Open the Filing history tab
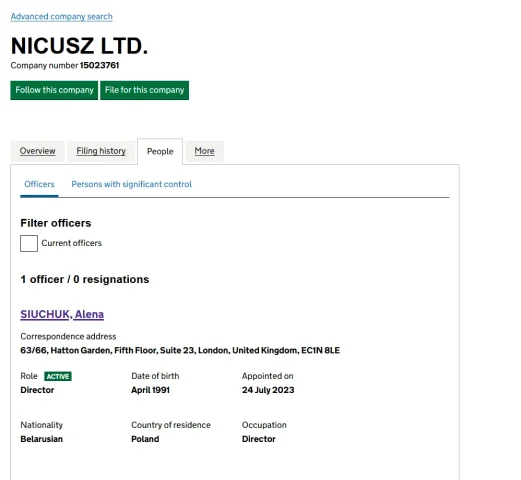The width and height of the screenshot is (521, 480). click(101, 151)
